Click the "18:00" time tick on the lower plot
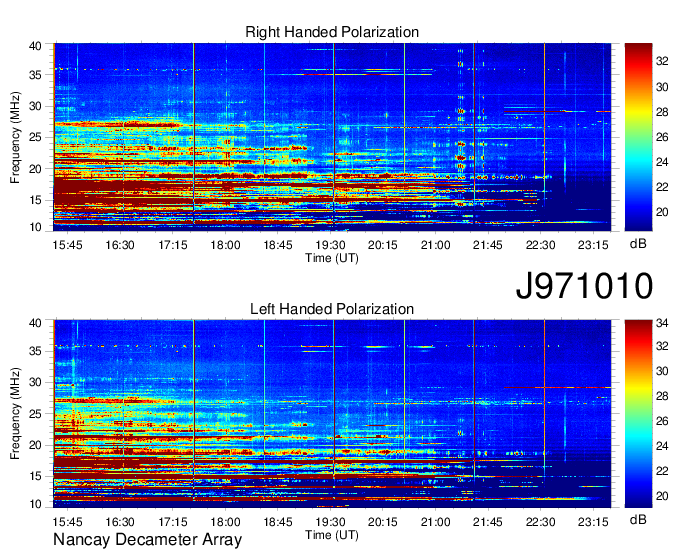 click(x=225, y=522)
